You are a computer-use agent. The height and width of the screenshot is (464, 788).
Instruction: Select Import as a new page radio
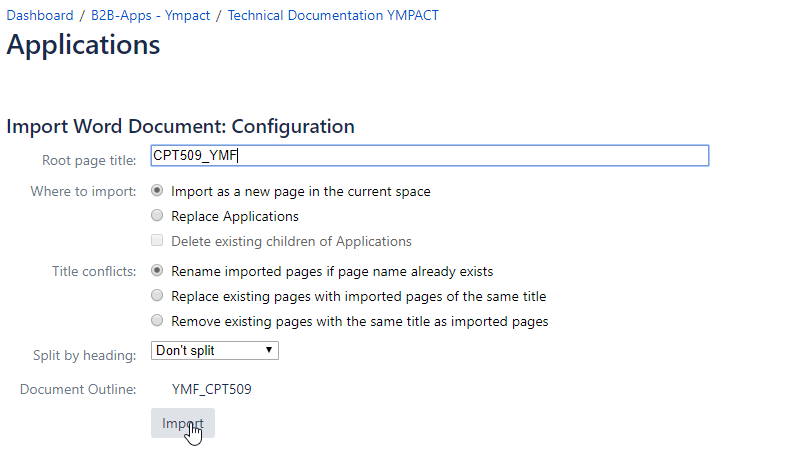(x=157, y=191)
